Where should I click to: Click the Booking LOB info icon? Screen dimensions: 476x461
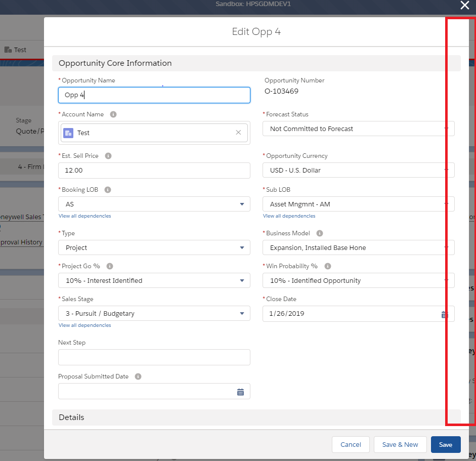pyautogui.click(x=107, y=190)
